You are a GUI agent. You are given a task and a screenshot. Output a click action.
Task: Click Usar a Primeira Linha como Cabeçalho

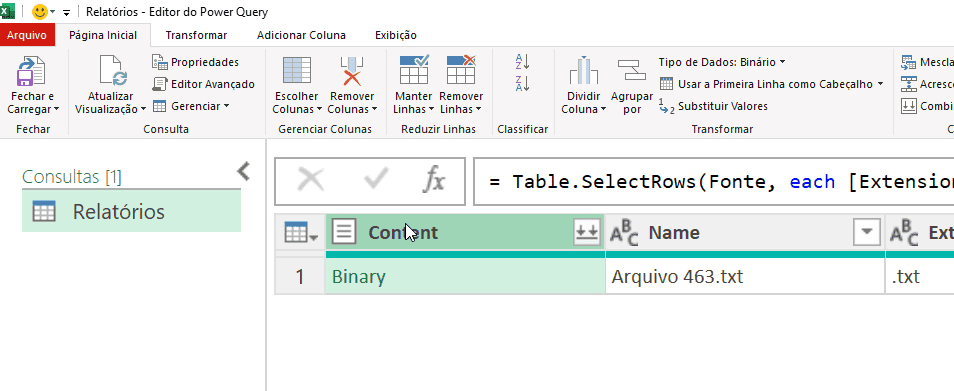point(767,84)
